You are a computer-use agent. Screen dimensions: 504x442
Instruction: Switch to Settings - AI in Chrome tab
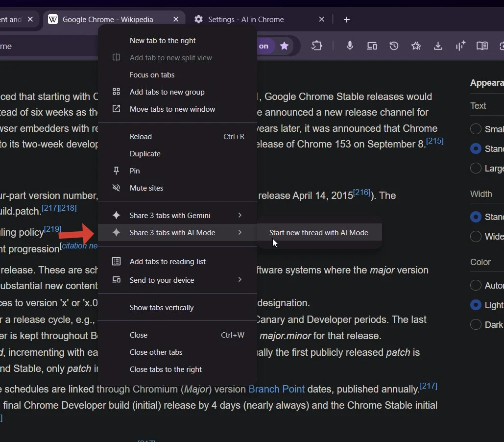[259, 19]
